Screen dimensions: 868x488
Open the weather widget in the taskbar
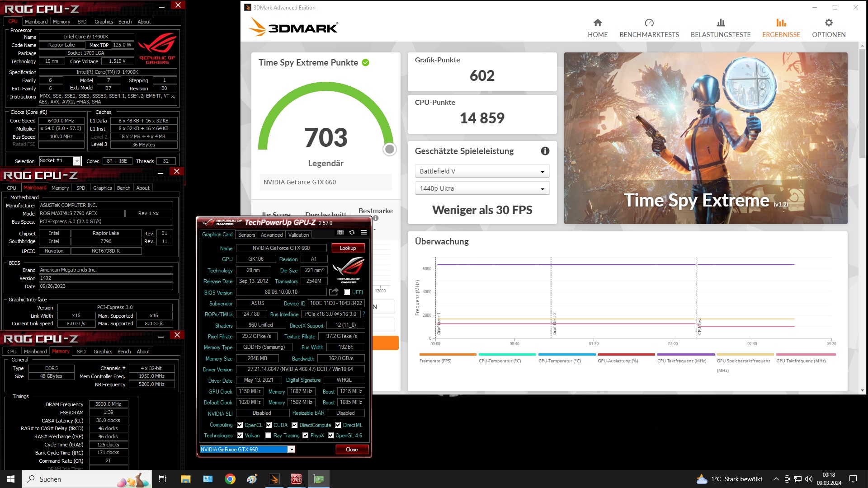pos(729,479)
